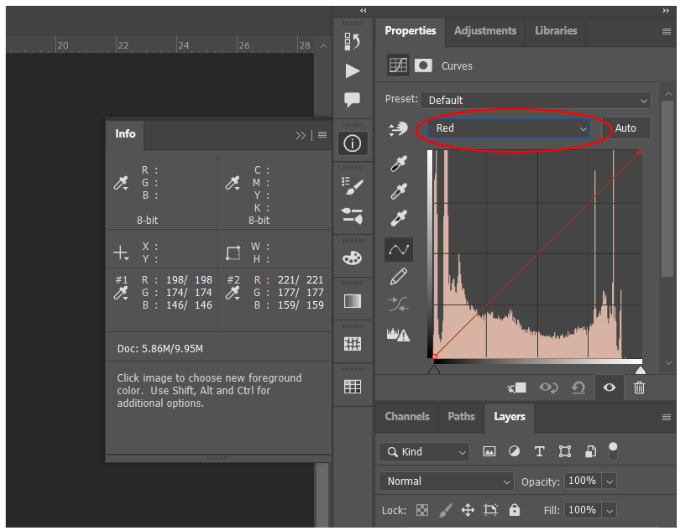Screen dimensions: 682x532
Task: Toggle pixel layer filter in Layers panel
Action: pyautogui.click(x=489, y=452)
